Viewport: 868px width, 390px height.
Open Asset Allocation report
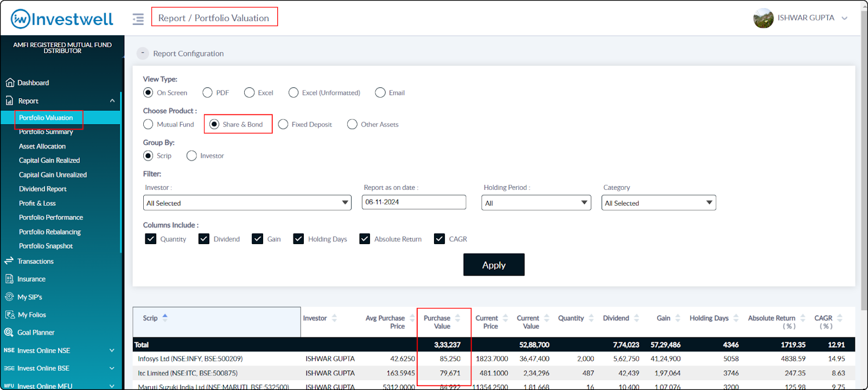click(x=42, y=146)
